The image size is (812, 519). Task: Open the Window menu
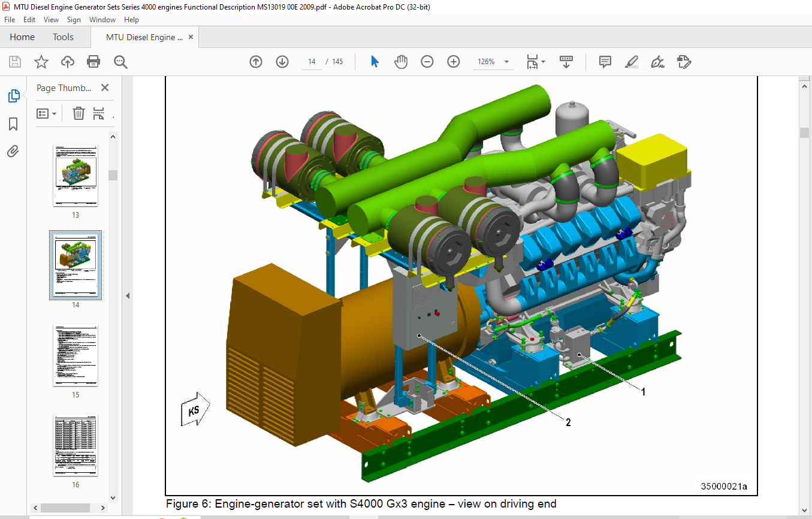tap(102, 20)
